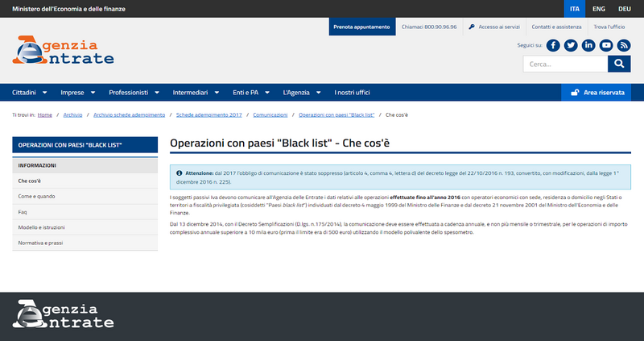Open the RSS feed icon

click(x=623, y=45)
